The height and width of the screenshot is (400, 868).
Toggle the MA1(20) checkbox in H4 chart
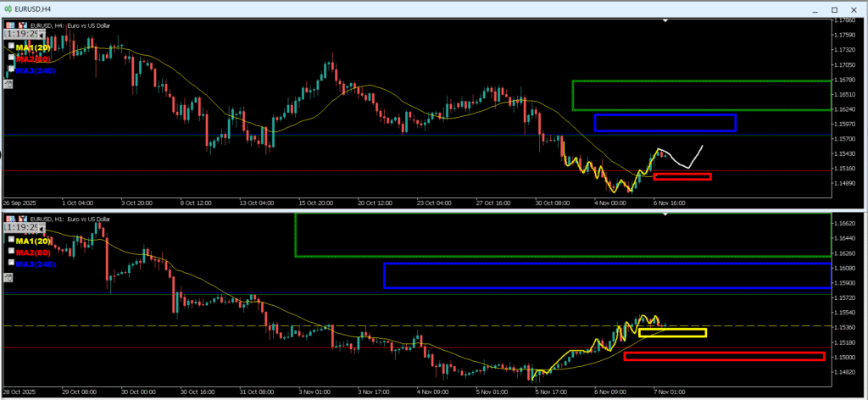coord(11,47)
